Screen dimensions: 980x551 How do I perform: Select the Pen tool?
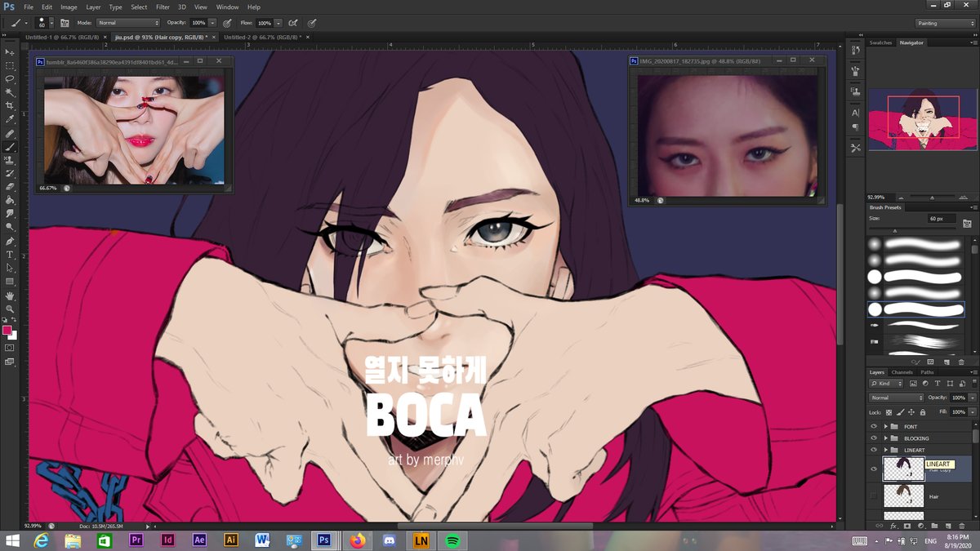point(10,241)
